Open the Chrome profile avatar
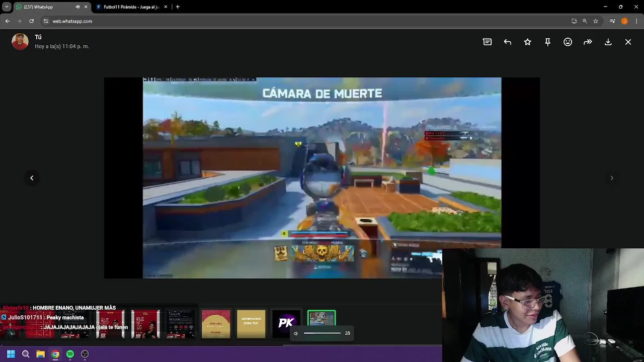This screenshot has width=644, height=362. 624,21
